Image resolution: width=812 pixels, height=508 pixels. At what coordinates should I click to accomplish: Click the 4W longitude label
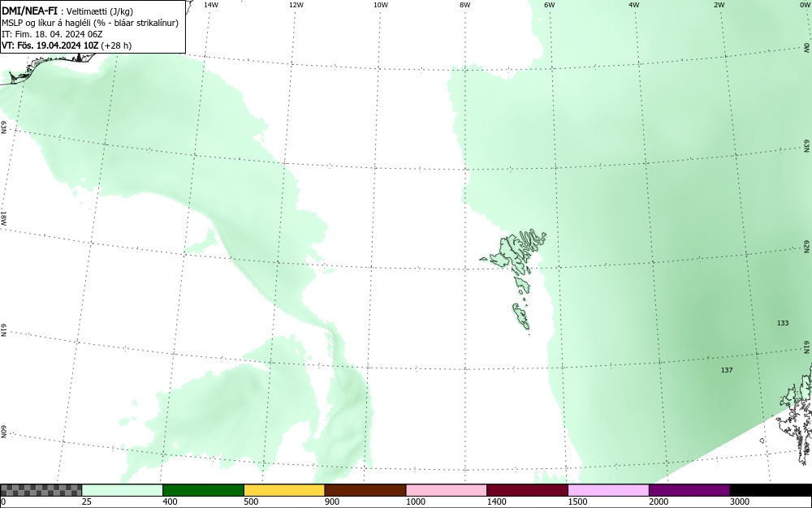pyautogui.click(x=634, y=5)
